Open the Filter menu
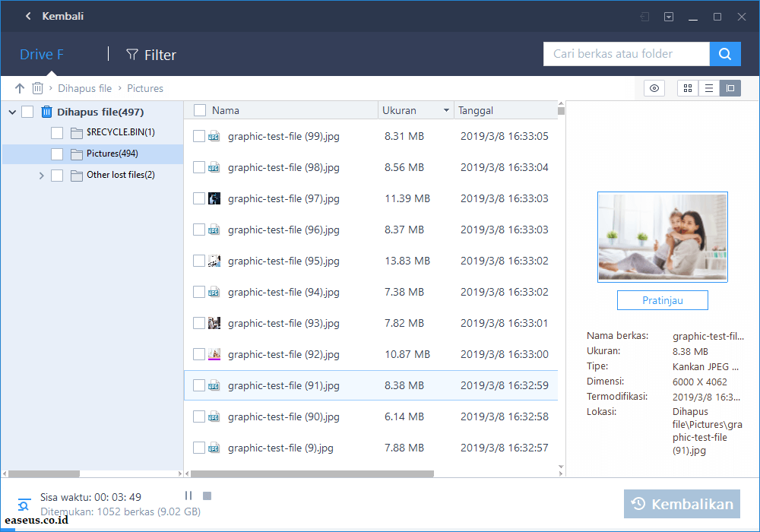This screenshot has width=760, height=532. [x=150, y=55]
